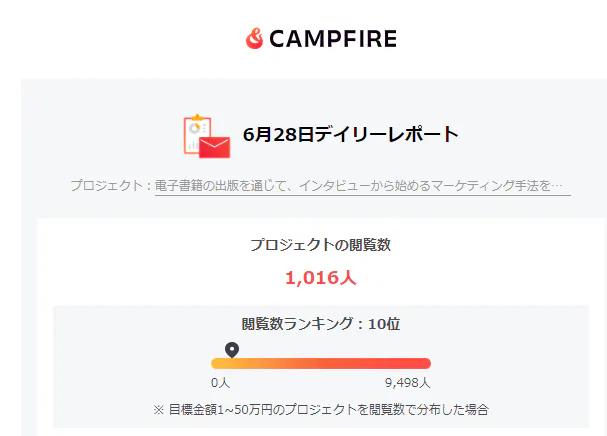This screenshot has height=436, width=607.
Task: Click the orange-red gradient ranking bar center
Action: 321,363
